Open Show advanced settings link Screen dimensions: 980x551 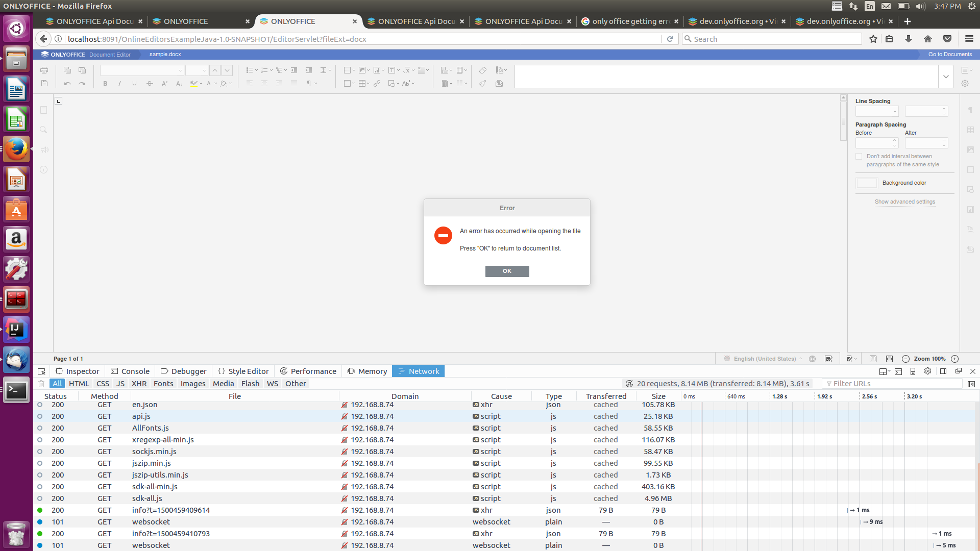pyautogui.click(x=904, y=202)
